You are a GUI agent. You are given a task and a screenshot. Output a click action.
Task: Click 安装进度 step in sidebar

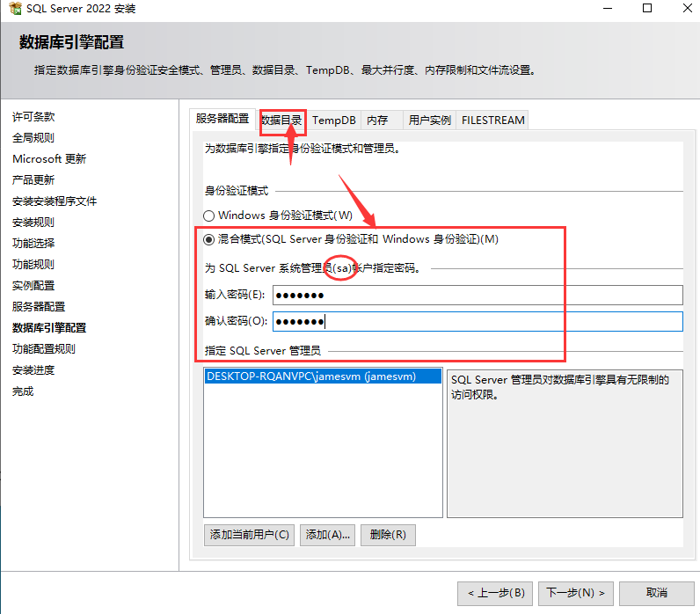tap(33, 370)
